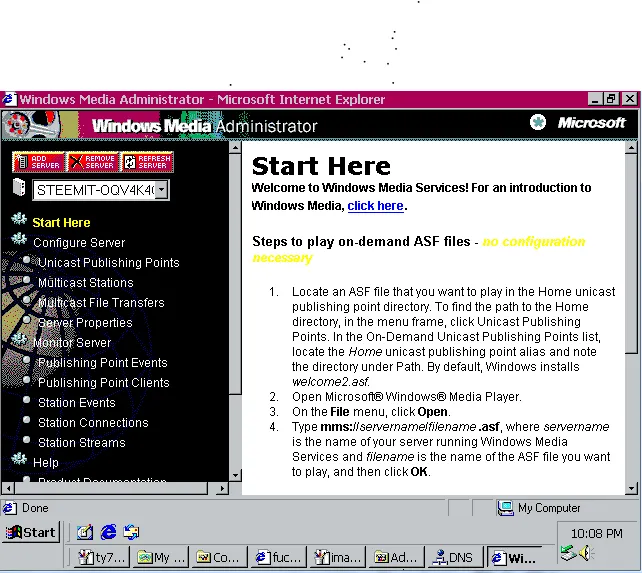Click the channels quick launch icon
642x573 pixels.
[x=131, y=532]
